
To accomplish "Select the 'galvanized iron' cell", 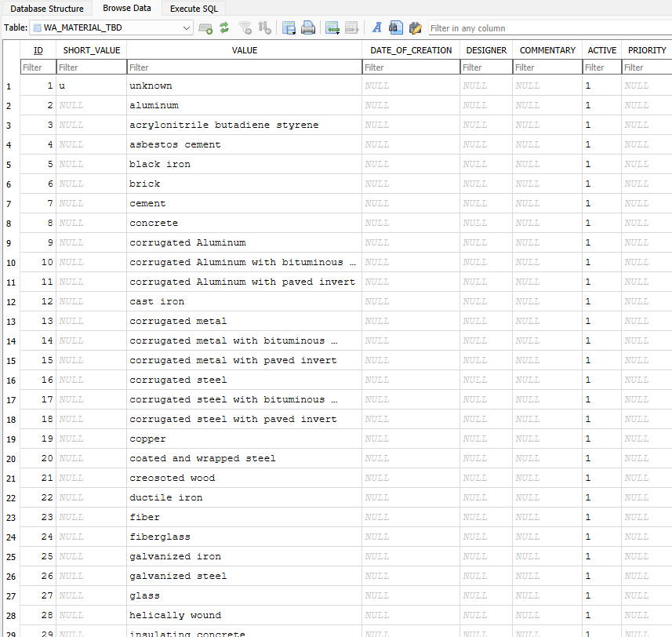I will point(245,556).
